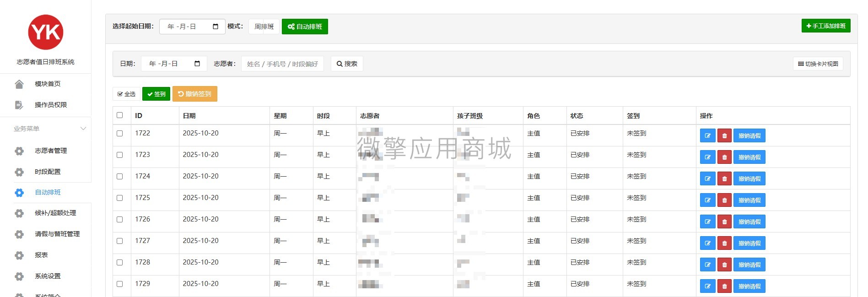This screenshot has width=868, height=297.
Task: Click the green 签到 button
Action: [x=156, y=94]
